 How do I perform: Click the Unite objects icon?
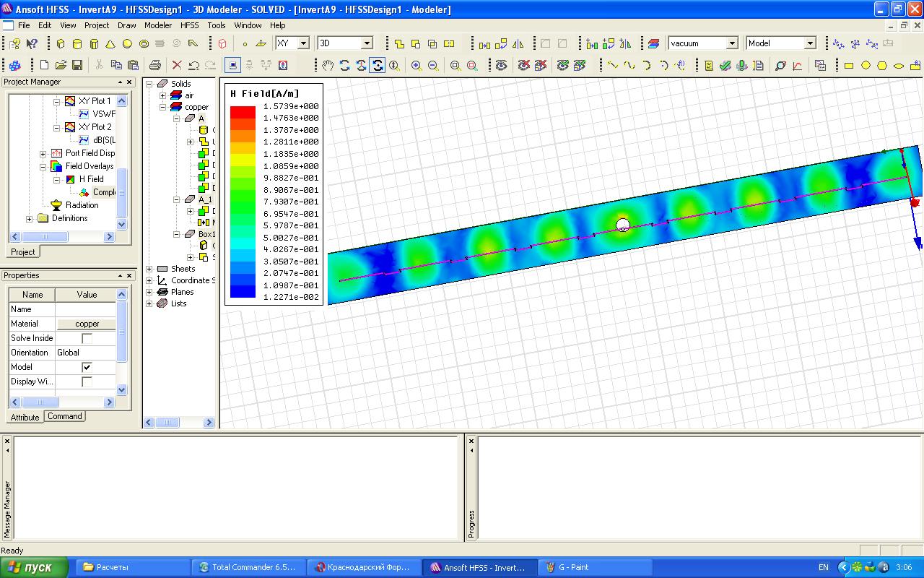[399, 43]
